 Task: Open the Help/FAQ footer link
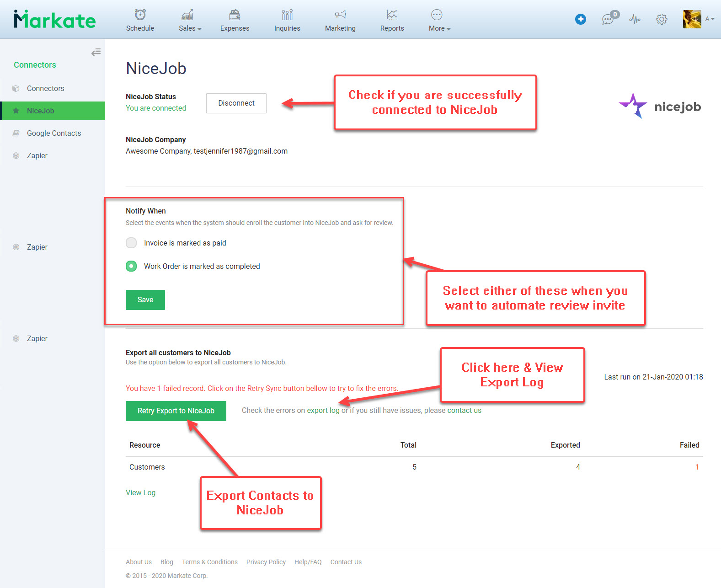308,562
